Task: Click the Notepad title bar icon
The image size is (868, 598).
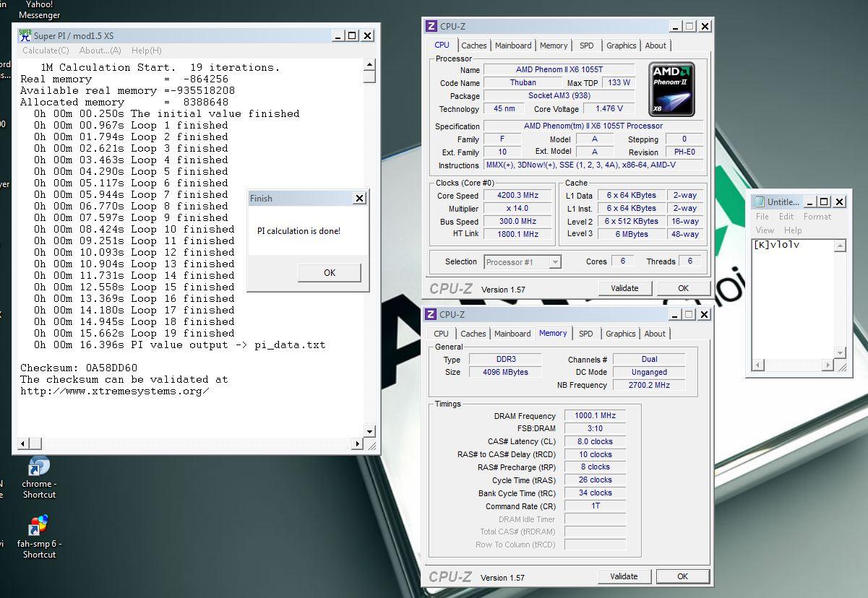Action: (759, 201)
